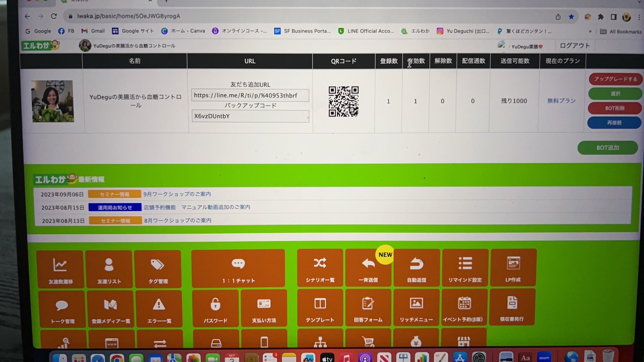Screen dimensions: 644x362
Task: Click the QR code image
Action: [343, 101]
